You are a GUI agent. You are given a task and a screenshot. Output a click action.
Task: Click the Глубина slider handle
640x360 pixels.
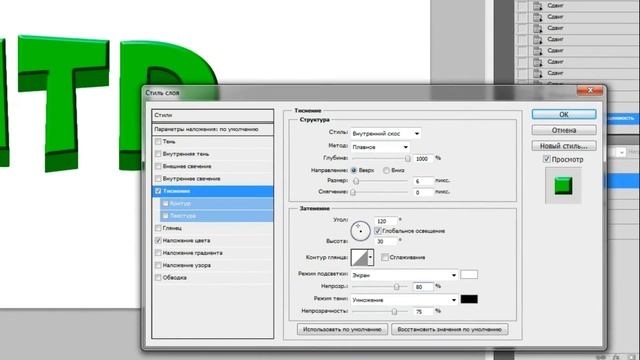407,158
